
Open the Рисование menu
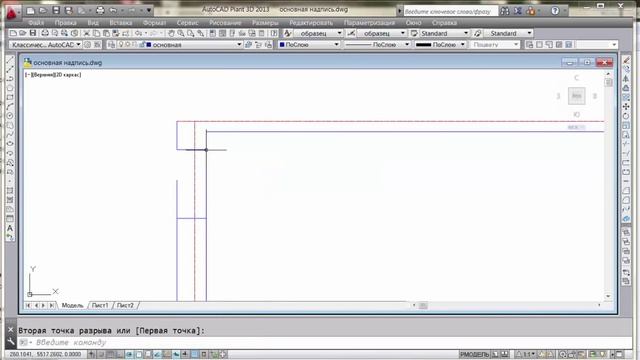tap(225, 23)
